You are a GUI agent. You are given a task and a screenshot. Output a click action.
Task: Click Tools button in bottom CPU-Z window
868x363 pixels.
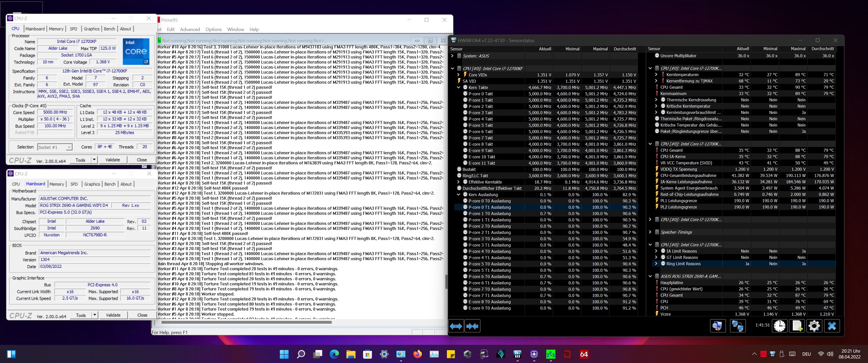tap(81, 315)
